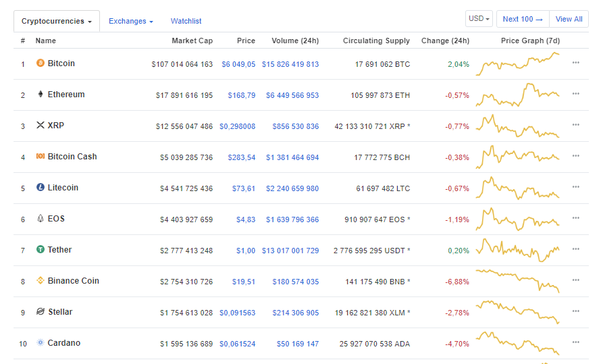Open the Stellar name link
Screen dimensions: 601x364
(60, 311)
